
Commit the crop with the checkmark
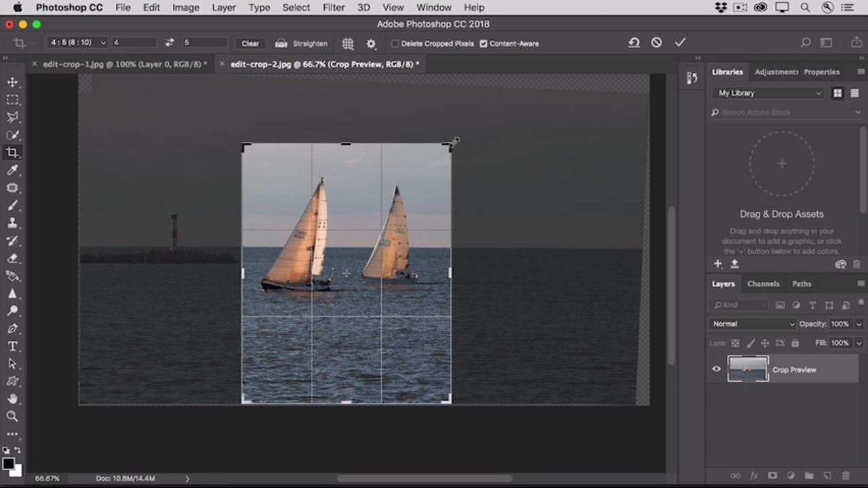[x=680, y=43]
